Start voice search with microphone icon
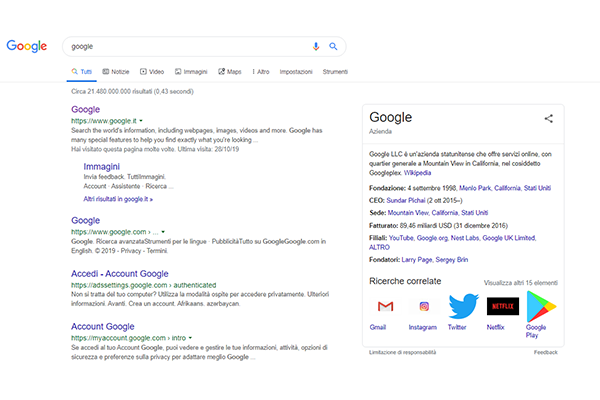 tap(316, 46)
